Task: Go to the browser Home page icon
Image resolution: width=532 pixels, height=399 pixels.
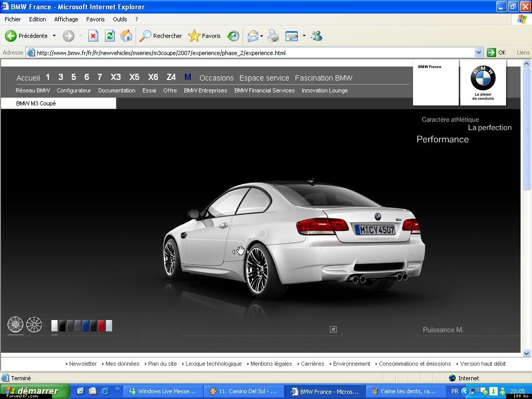Action: tap(126, 36)
